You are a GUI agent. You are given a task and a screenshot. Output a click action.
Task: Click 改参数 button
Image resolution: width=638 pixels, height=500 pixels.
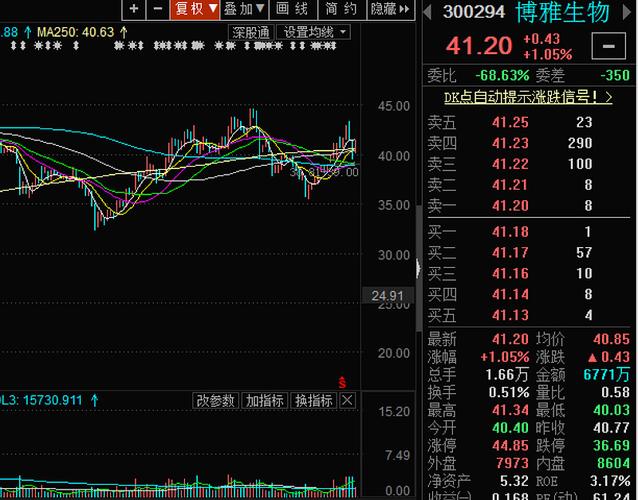(x=216, y=401)
